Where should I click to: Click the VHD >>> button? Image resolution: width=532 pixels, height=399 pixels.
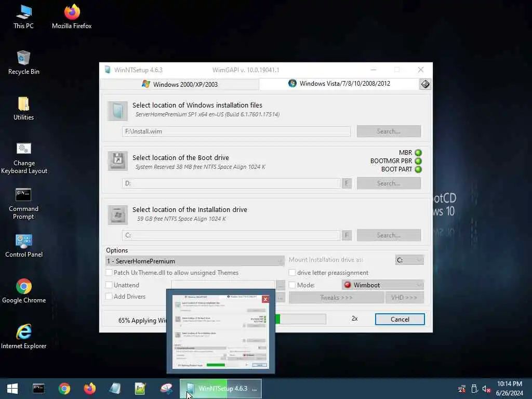(x=404, y=298)
